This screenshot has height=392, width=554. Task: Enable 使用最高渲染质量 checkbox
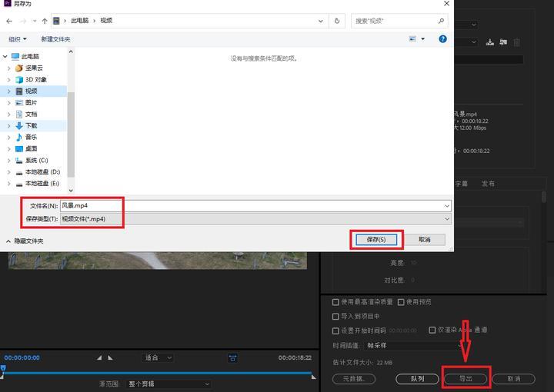tap(335, 302)
